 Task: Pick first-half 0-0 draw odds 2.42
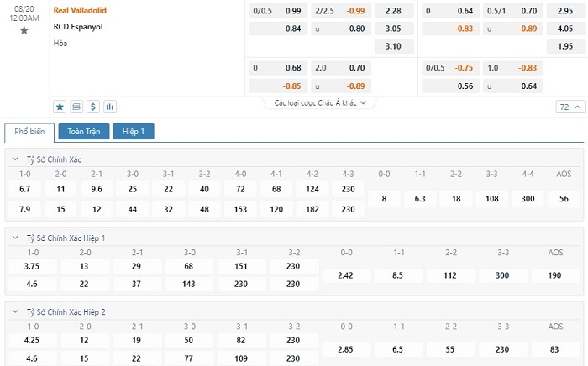pyautogui.click(x=346, y=275)
